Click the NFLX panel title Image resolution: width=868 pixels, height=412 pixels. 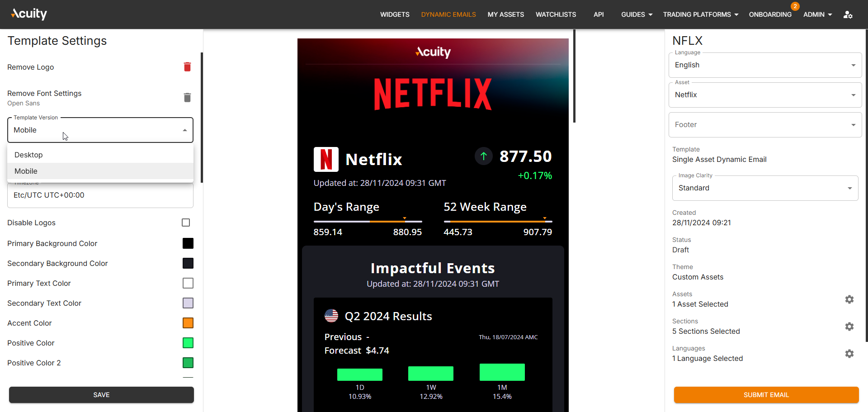[687, 41]
